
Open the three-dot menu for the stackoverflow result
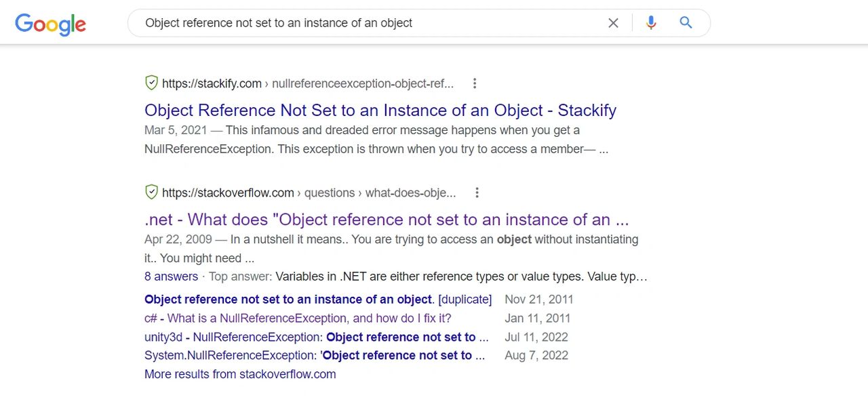point(477,192)
